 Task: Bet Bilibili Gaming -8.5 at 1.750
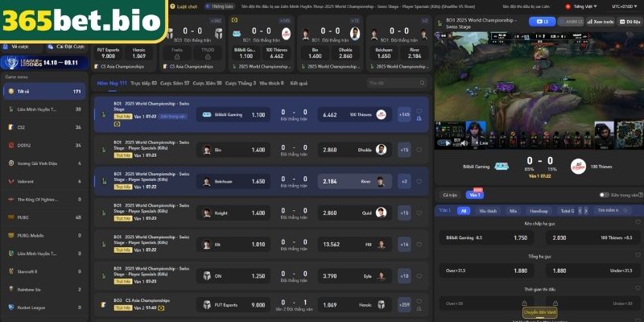click(x=486, y=237)
